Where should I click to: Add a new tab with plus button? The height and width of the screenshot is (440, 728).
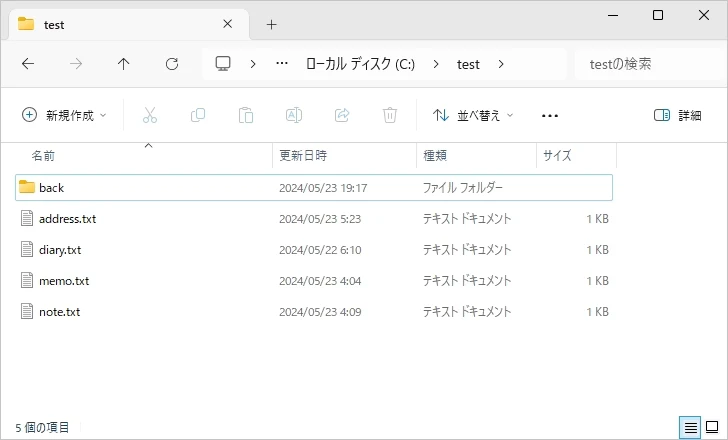tap(271, 24)
